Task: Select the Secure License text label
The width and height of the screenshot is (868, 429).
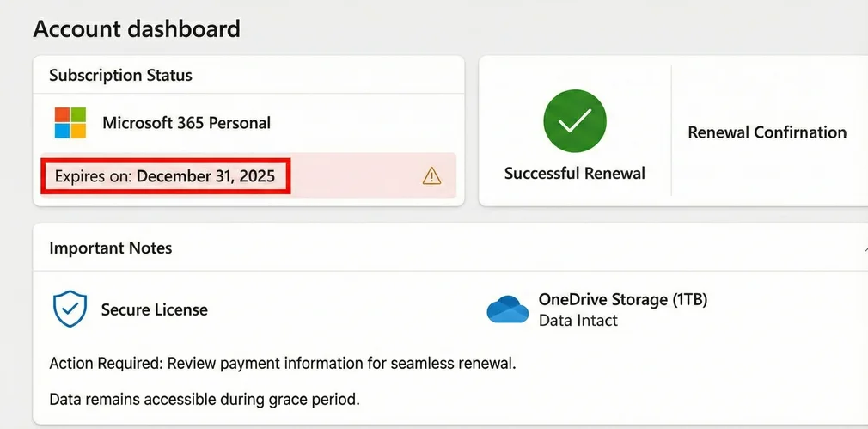Action: coord(155,309)
